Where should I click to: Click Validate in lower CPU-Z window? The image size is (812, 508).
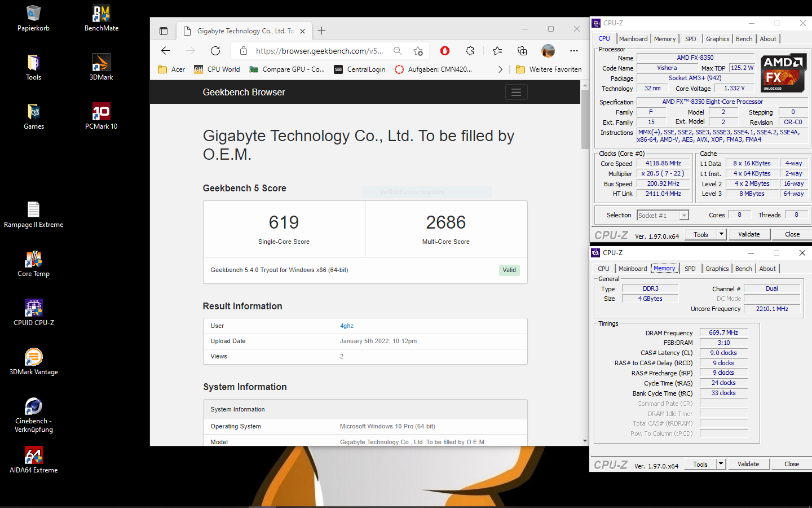748,464
